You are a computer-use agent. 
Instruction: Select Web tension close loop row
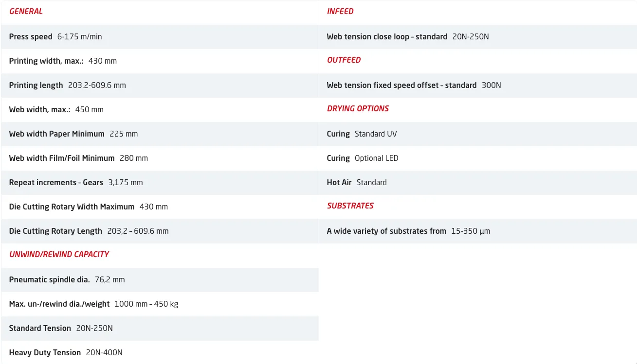(x=407, y=36)
